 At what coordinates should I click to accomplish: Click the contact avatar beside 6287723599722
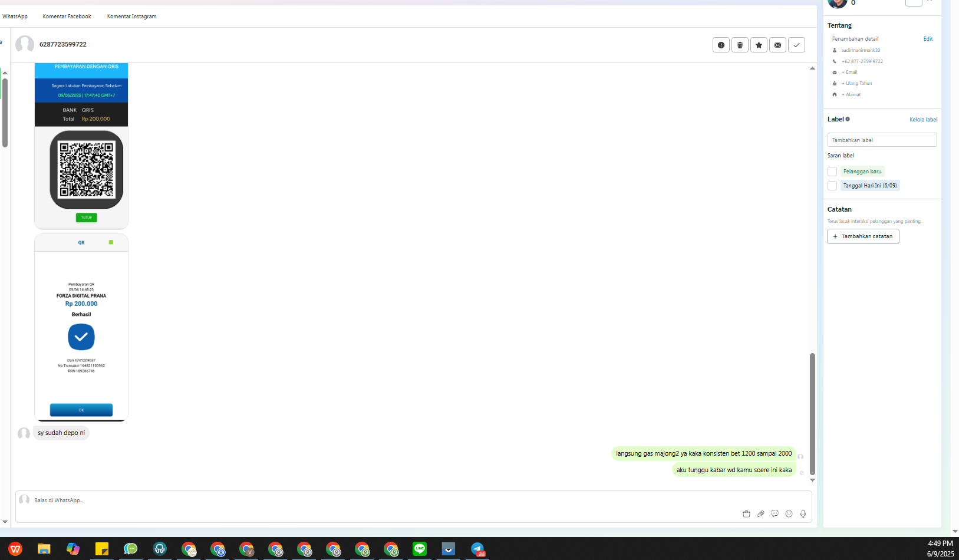tap(25, 44)
